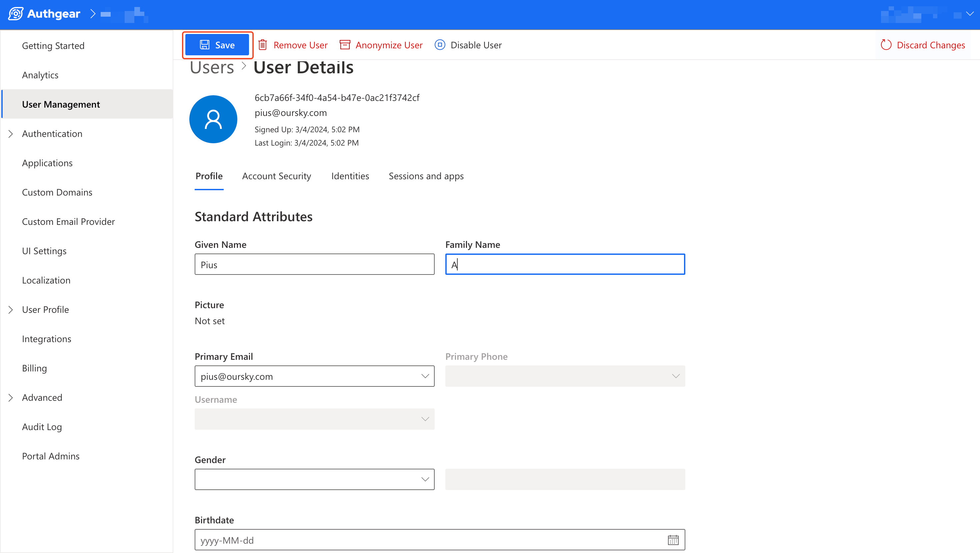
Task: Expand the Authentication sidebar section
Action: coord(11,134)
